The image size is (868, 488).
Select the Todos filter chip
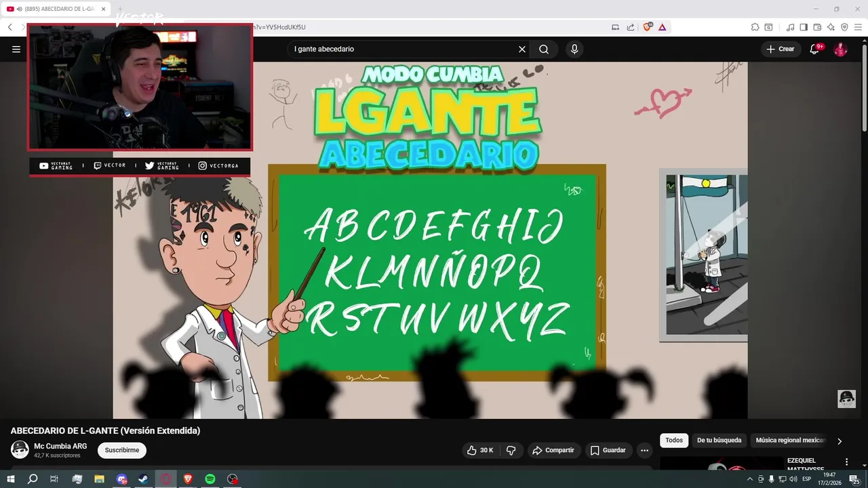[x=674, y=441]
